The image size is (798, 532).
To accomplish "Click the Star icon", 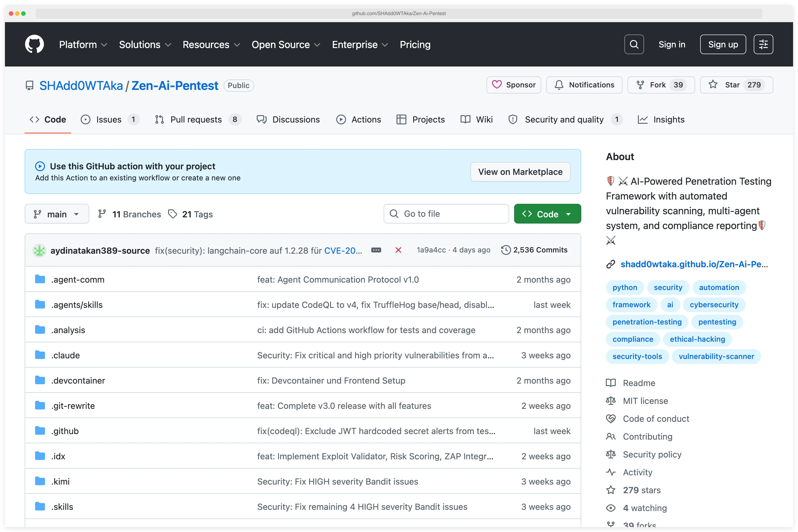I will pyautogui.click(x=713, y=84).
